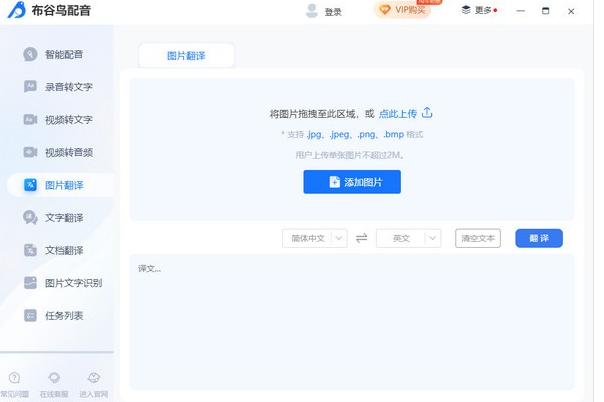Click the user avatar icon beside 登录
Viewport: 604px width, 402px height.
[x=311, y=11]
